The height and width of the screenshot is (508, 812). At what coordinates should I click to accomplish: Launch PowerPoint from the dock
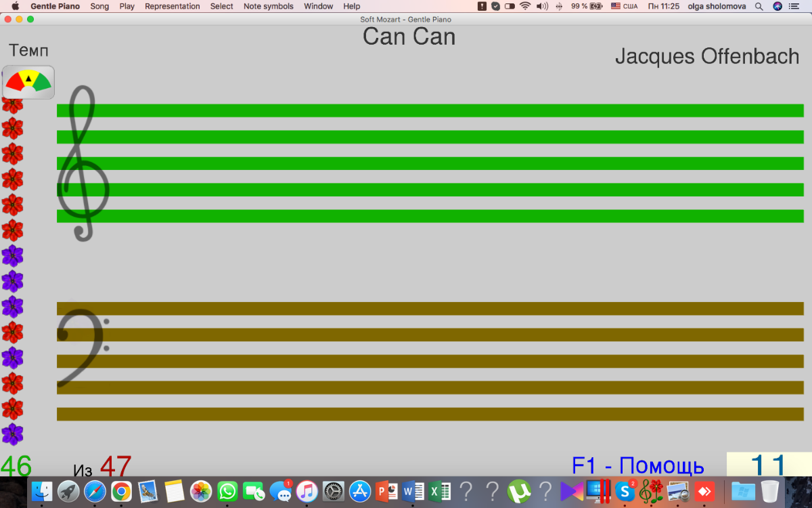point(386,491)
